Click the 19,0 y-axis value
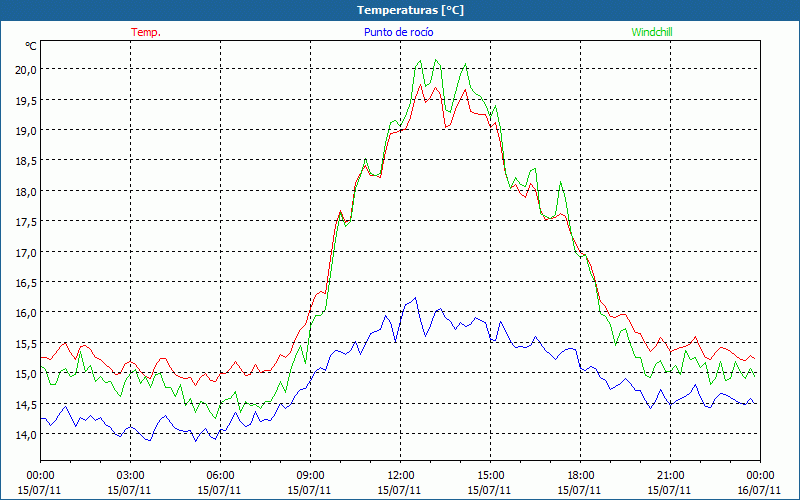The width and height of the screenshot is (800, 500). [x=26, y=131]
